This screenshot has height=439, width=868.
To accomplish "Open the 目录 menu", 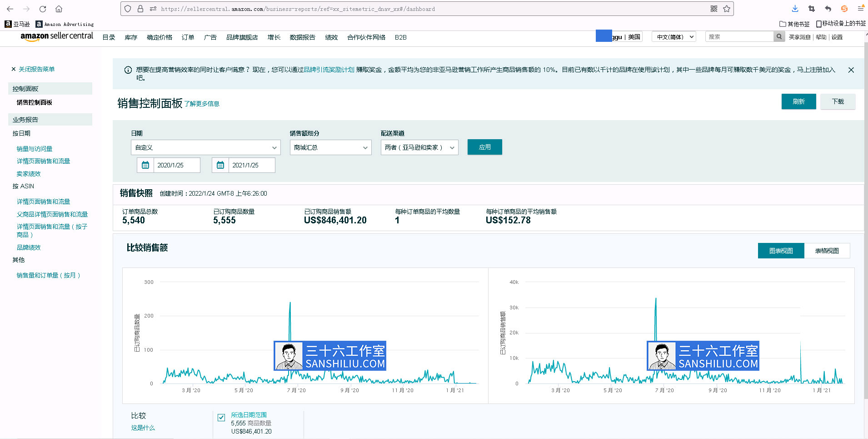I will point(109,37).
